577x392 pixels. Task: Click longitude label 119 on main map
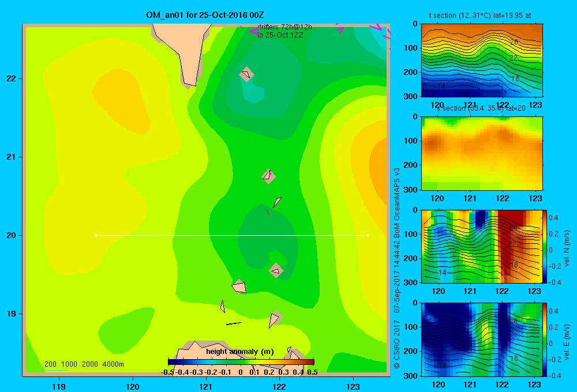click(x=59, y=386)
